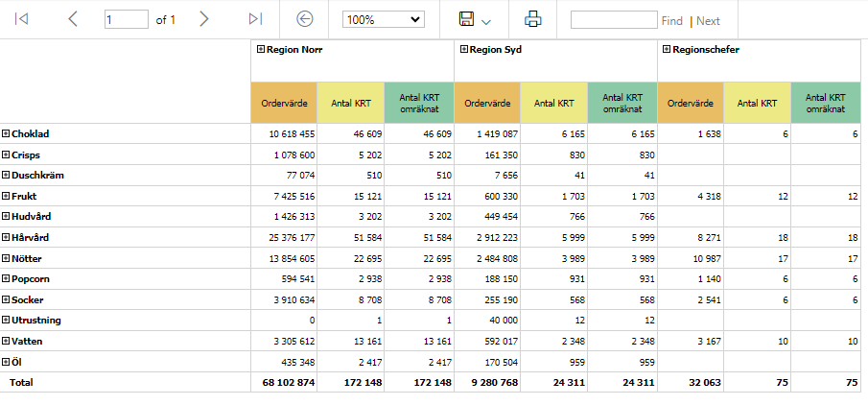Expand the Regionschefer column group

coord(667,49)
